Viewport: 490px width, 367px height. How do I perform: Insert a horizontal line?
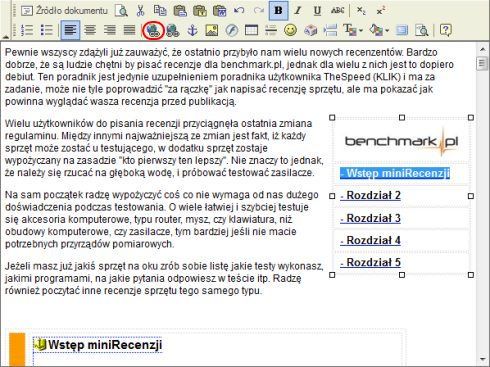(271, 31)
